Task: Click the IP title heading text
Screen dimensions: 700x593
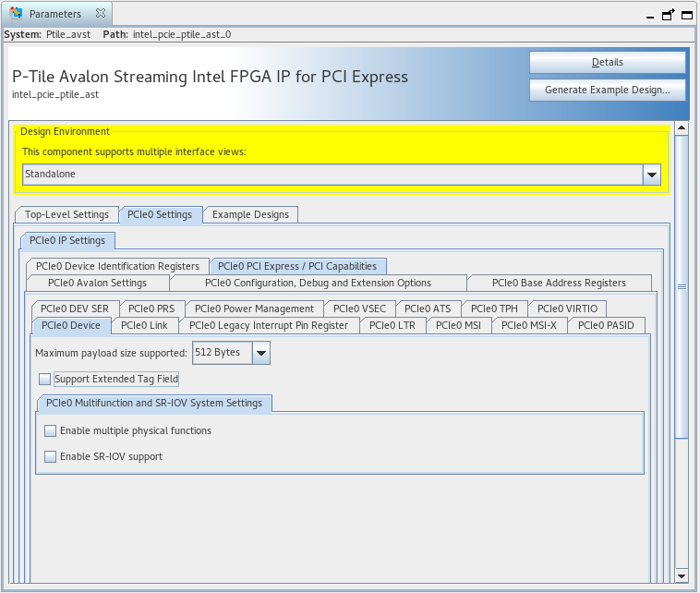Action: 210,77
